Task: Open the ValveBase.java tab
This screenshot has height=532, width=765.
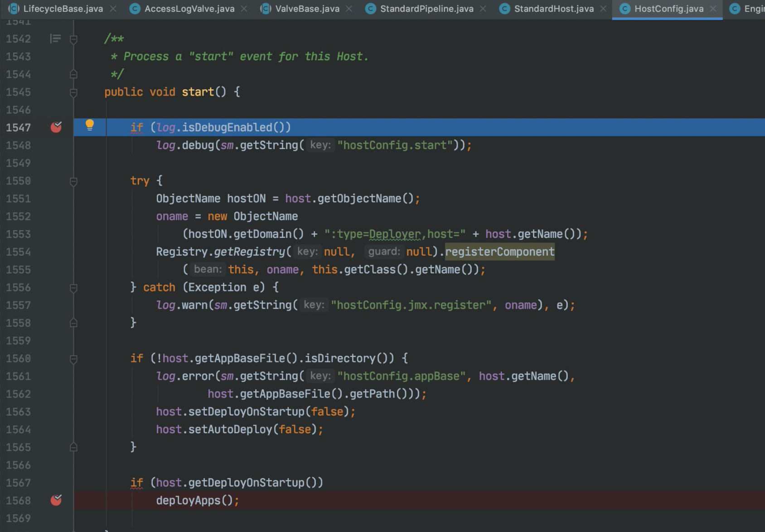Action: coord(307,9)
